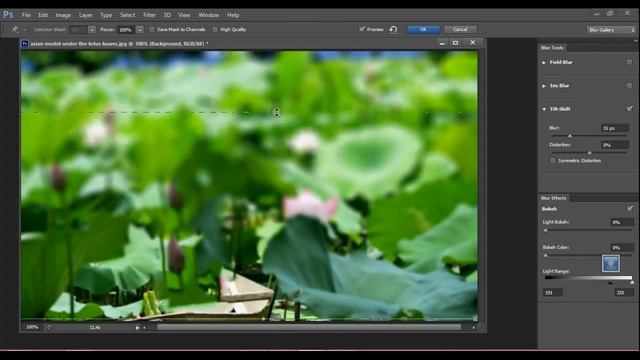Click OK to apply blur
The image size is (640, 360).
point(423,29)
